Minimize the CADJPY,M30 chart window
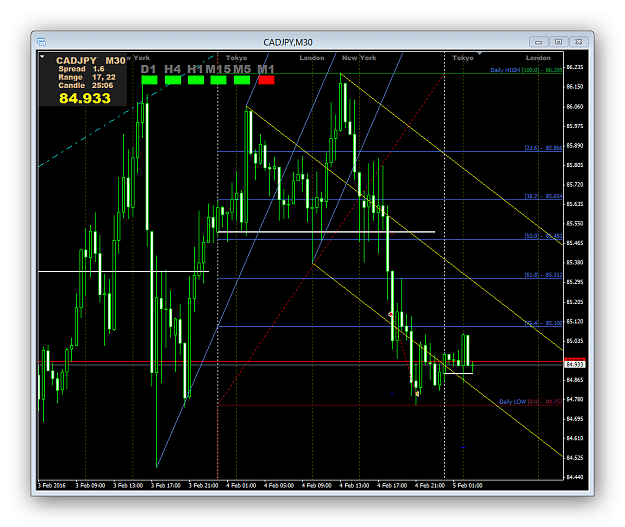 539,42
